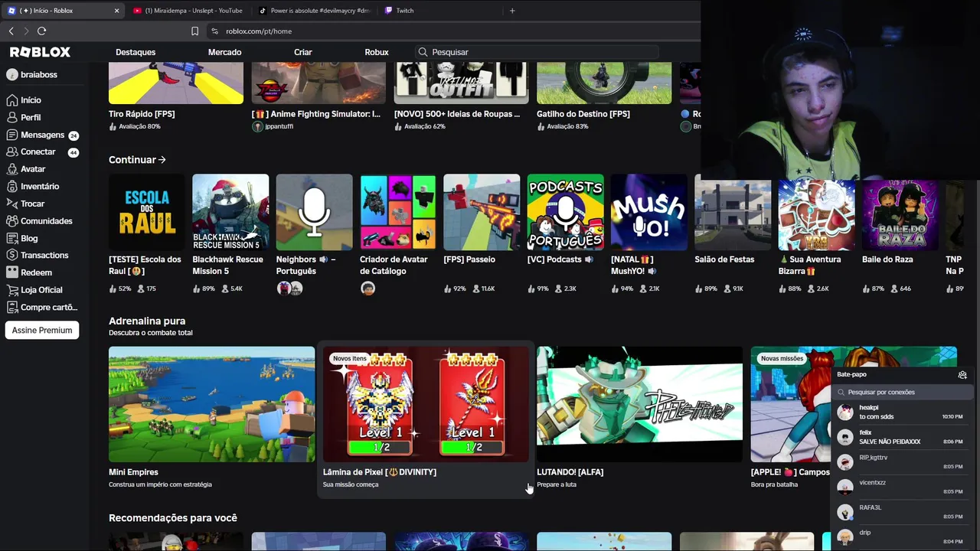Image resolution: width=980 pixels, height=551 pixels.
Task: Open site info icon in address bar
Action: pyautogui.click(x=214, y=31)
